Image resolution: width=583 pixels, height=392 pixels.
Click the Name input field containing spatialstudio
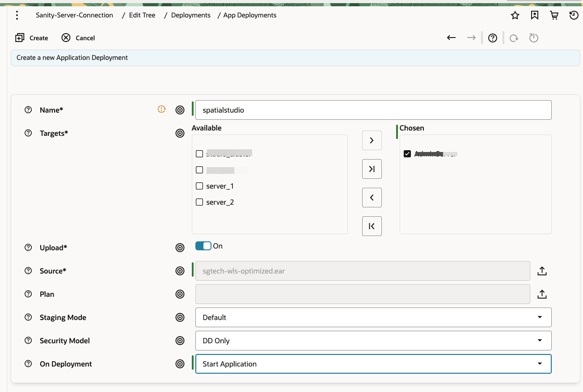tap(373, 110)
